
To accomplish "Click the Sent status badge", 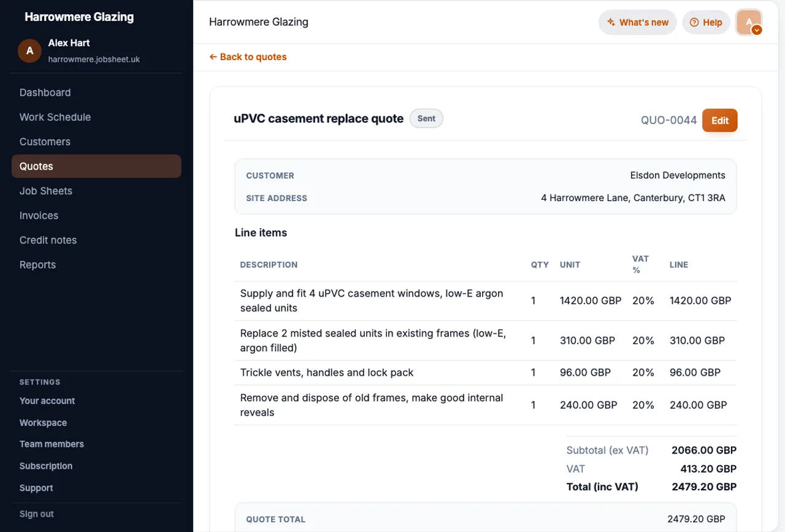I will click(x=426, y=118).
